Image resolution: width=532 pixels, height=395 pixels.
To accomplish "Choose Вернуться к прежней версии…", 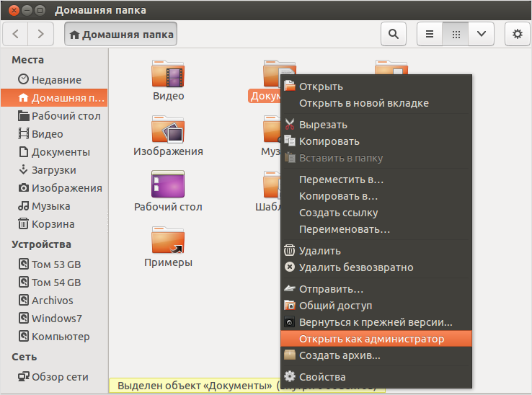I will click(x=376, y=322).
